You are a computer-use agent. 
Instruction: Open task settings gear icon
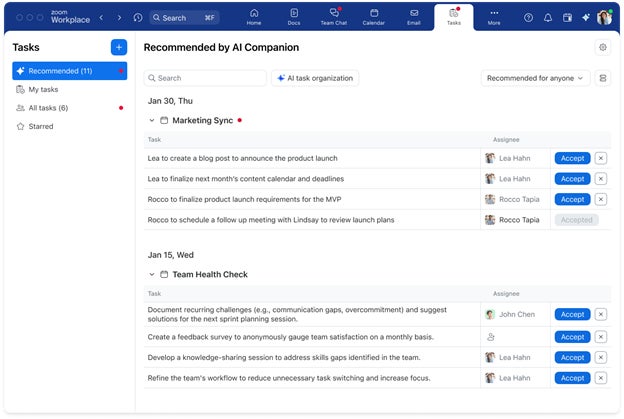pyautogui.click(x=603, y=47)
